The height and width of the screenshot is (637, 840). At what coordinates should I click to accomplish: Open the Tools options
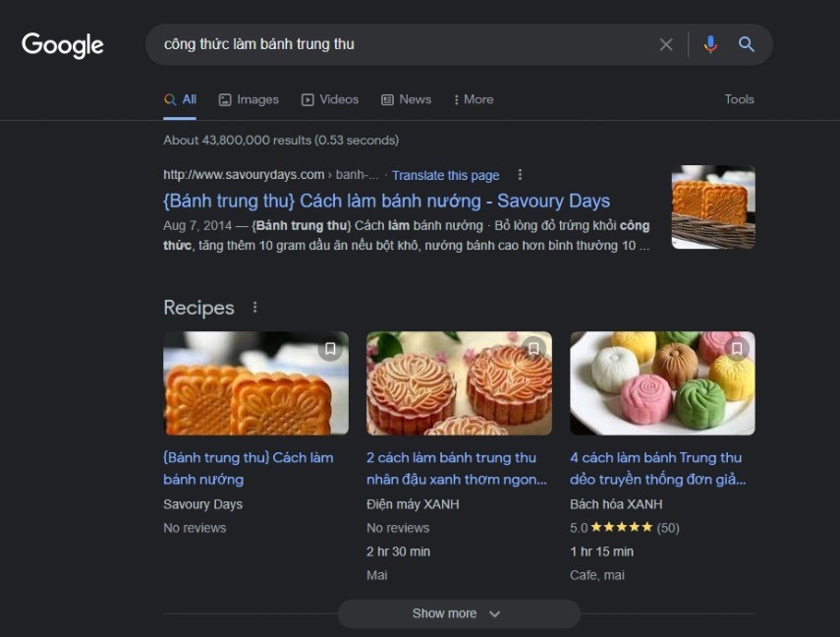click(x=739, y=99)
